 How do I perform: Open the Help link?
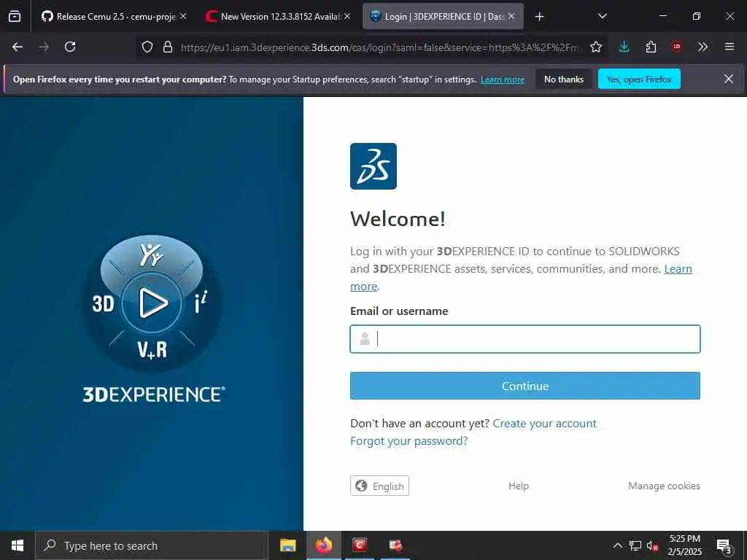click(x=519, y=486)
